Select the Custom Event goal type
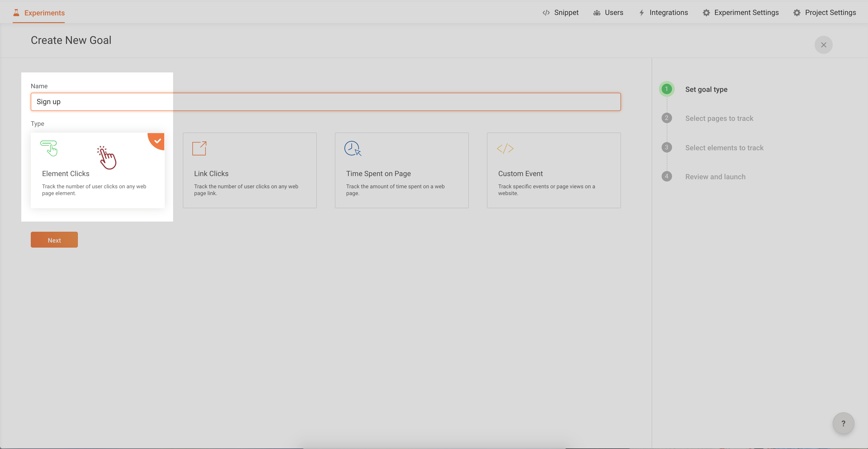868x449 pixels. [x=554, y=170]
